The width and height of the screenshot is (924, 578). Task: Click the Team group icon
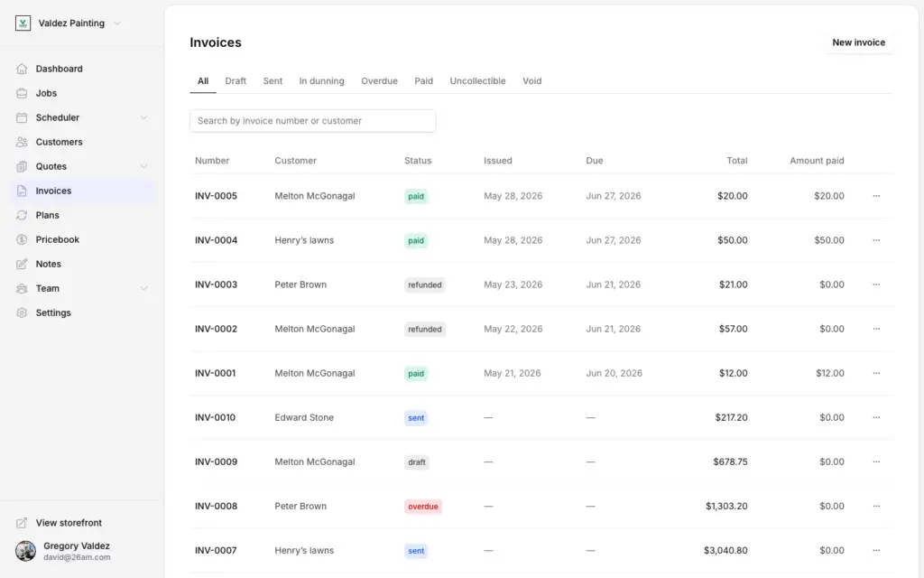tap(22, 288)
